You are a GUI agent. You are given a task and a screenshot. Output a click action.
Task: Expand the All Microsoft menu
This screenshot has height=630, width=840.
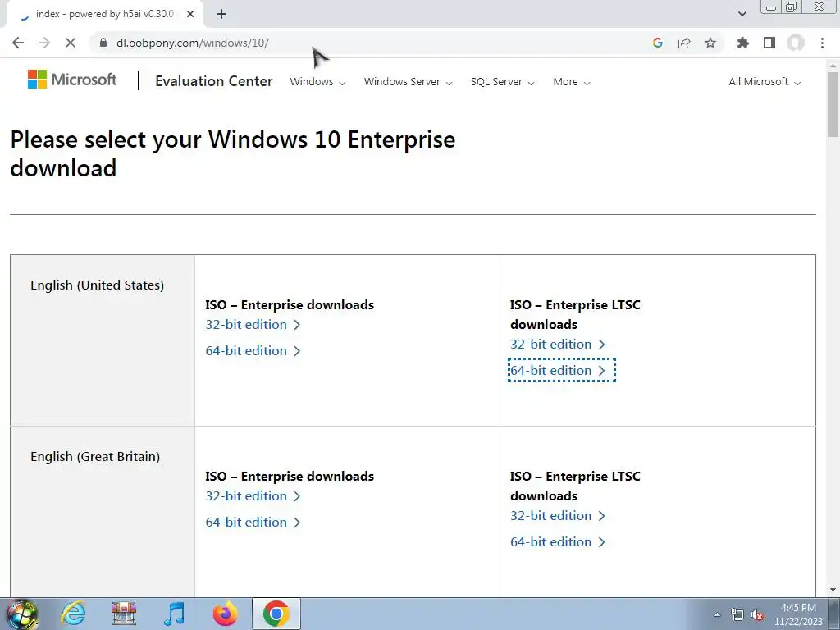click(765, 82)
